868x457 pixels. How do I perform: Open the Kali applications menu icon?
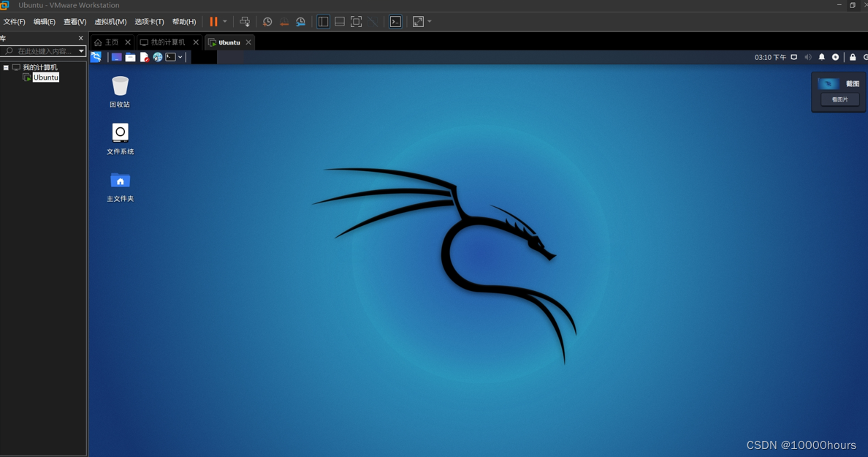(96, 57)
